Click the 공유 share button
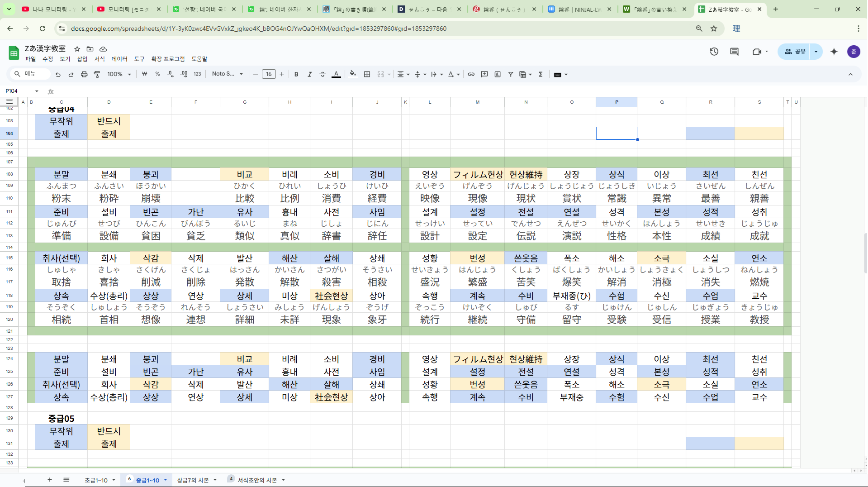 pyautogui.click(x=795, y=52)
